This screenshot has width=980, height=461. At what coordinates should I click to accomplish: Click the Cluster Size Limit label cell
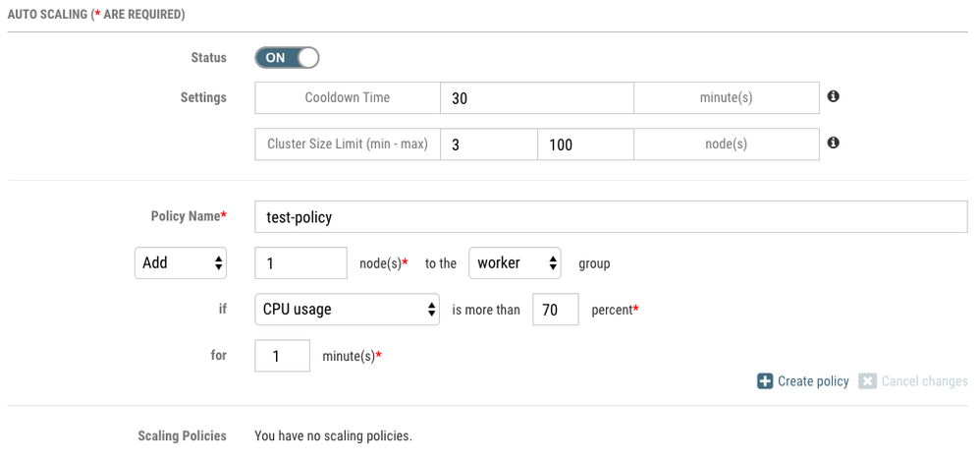pyautogui.click(x=348, y=144)
